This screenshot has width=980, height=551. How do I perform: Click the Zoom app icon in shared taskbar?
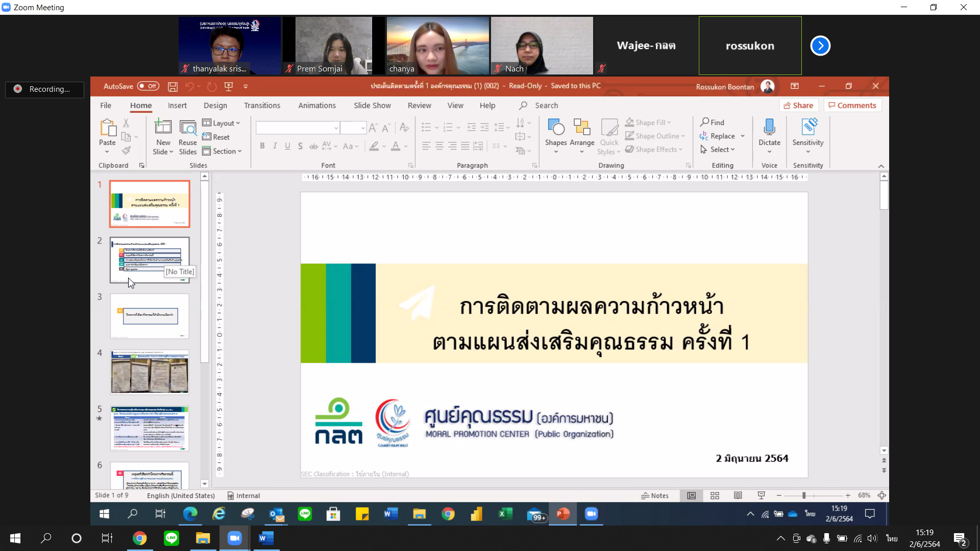tap(591, 514)
